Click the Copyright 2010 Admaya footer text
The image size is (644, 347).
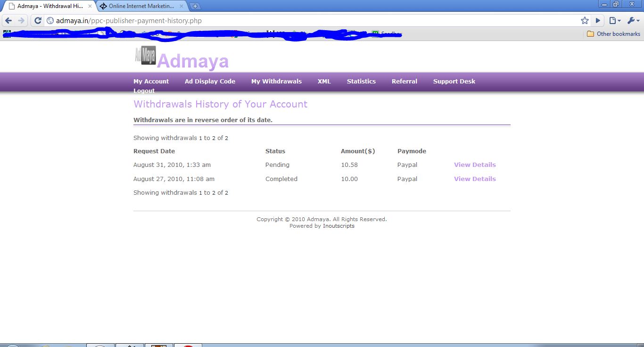click(x=322, y=219)
